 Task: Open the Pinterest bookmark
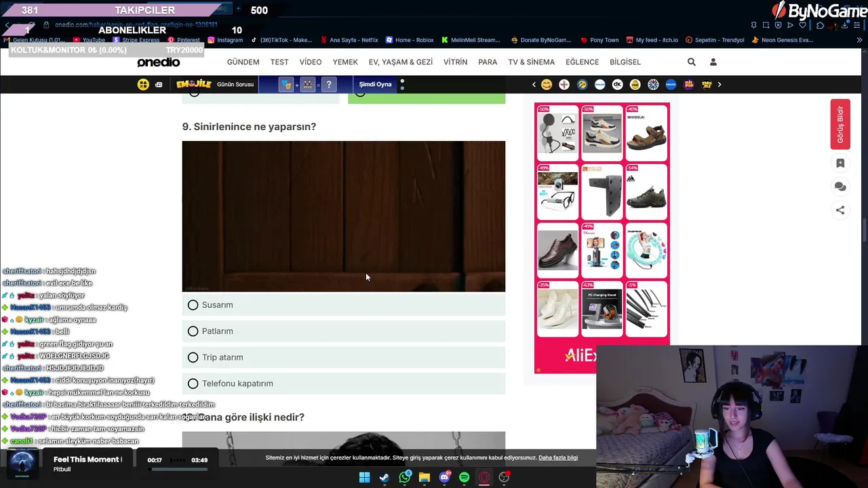tap(184, 40)
